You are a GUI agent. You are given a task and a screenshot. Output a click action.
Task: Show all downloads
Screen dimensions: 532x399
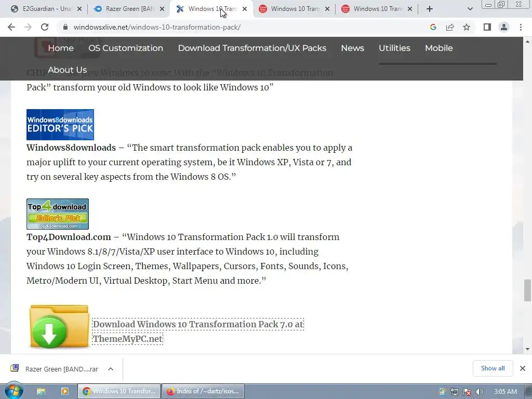click(x=493, y=368)
